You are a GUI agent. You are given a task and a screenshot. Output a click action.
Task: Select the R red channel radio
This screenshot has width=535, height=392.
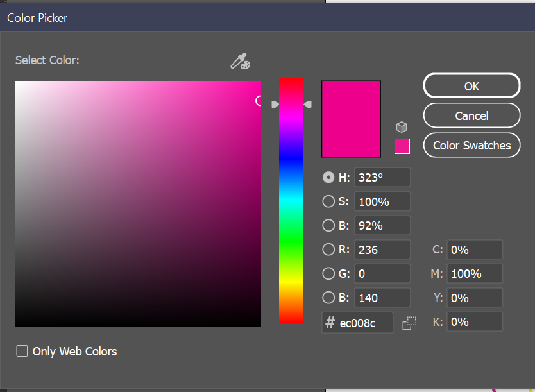(x=328, y=250)
